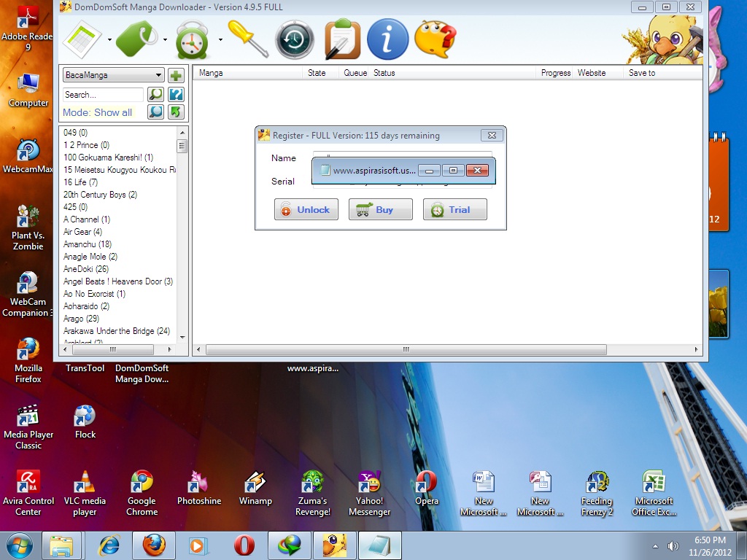The image size is (747, 560).
Task: Open Yahoo! Messenger desktop shortcut
Action: (x=369, y=494)
